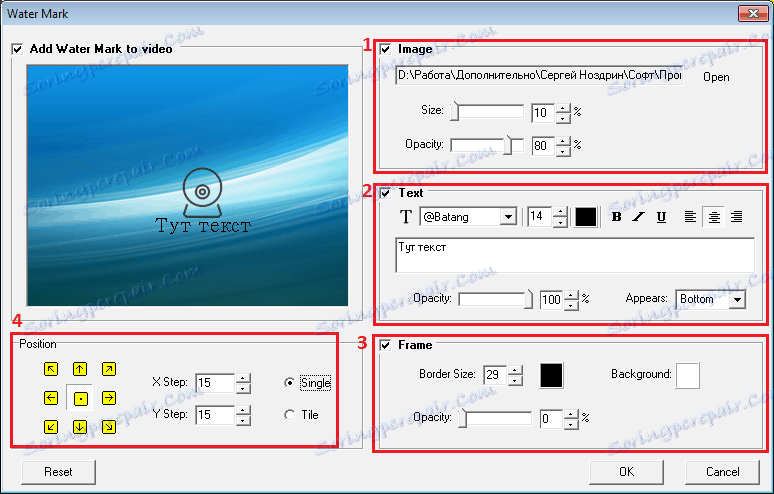Move watermark to top-center position
The width and height of the screenshot is (774, 494).
click(79, 369)
